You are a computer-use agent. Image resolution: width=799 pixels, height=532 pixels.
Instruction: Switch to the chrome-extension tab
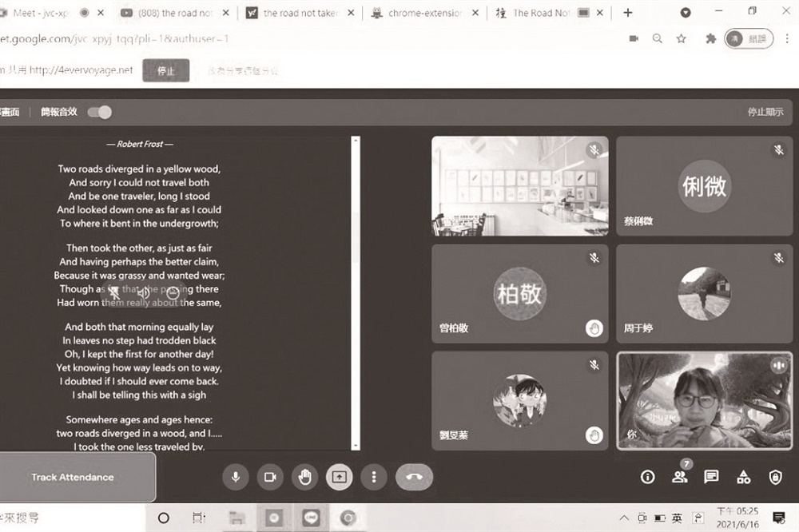[424, 14]
